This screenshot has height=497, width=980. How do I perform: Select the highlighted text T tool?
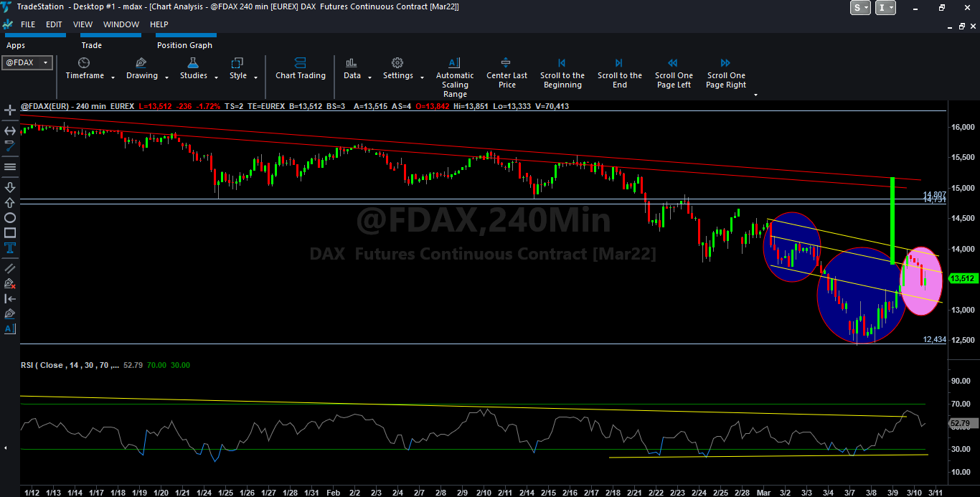pyautogui.click(x=10, y=248)
